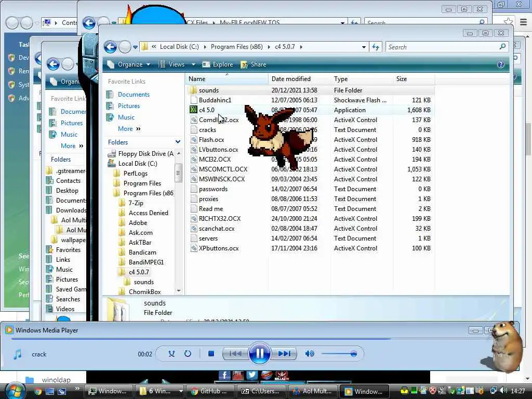Select the c4 5.0 application icon

(x=193, y=110)
